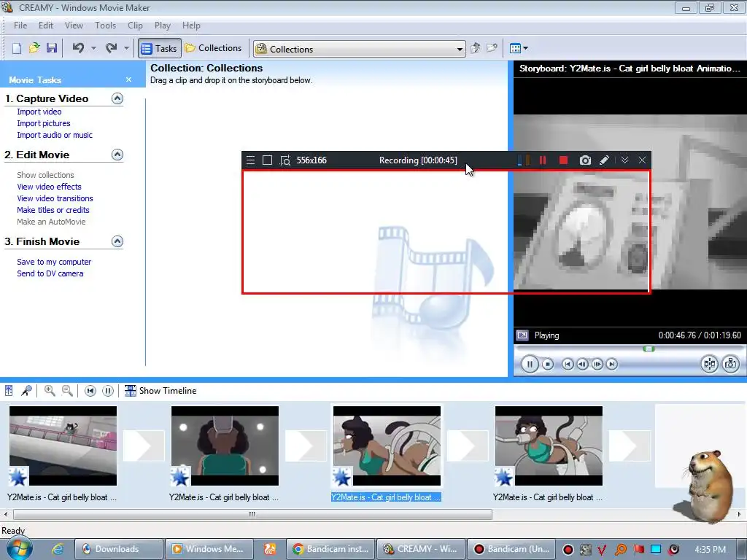The height and width of the screenshot is (560, 747).
Task: Click the preview seek bar thumb
Action: [649, 349]
